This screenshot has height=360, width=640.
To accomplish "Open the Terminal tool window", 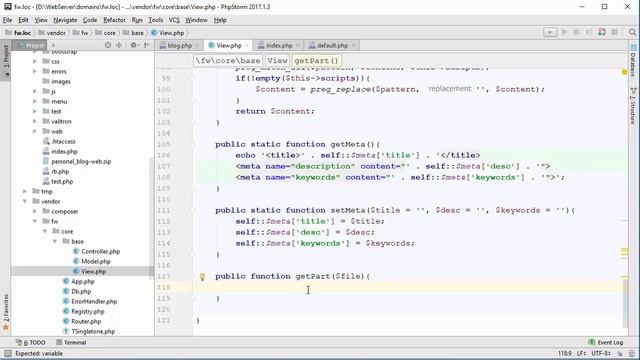I will 71,342.
